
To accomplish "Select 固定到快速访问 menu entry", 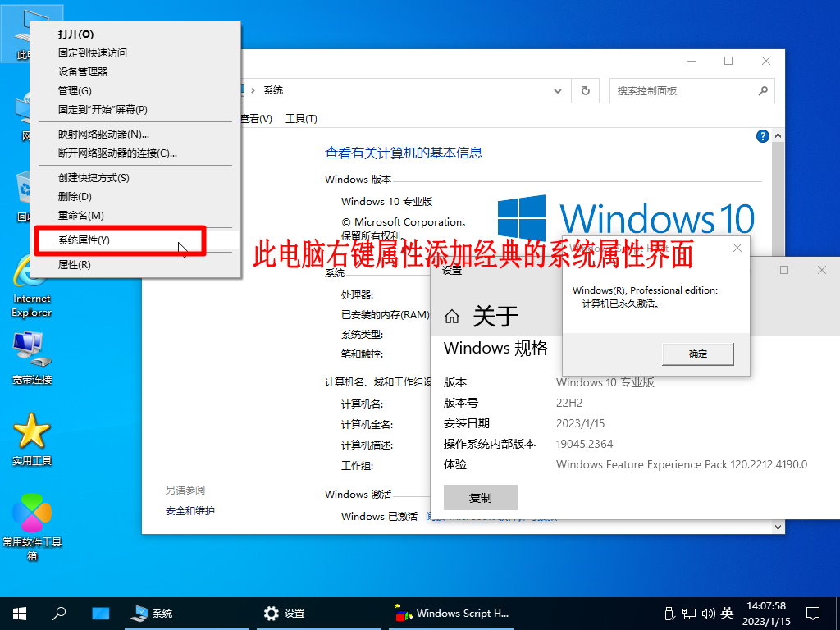I will (x=135, y=52).
